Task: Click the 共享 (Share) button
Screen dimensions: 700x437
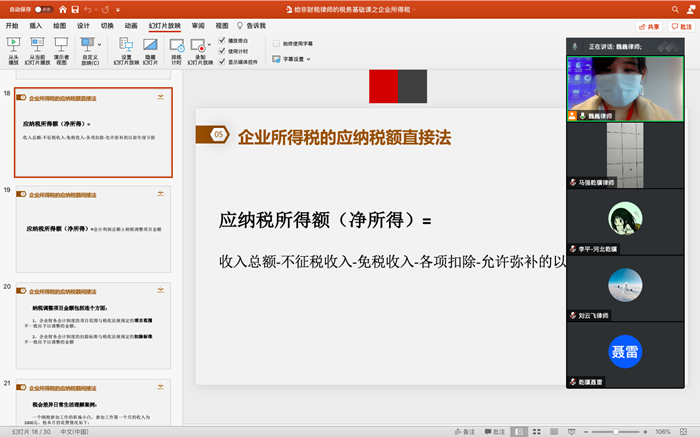Action: tap(649, 27)
